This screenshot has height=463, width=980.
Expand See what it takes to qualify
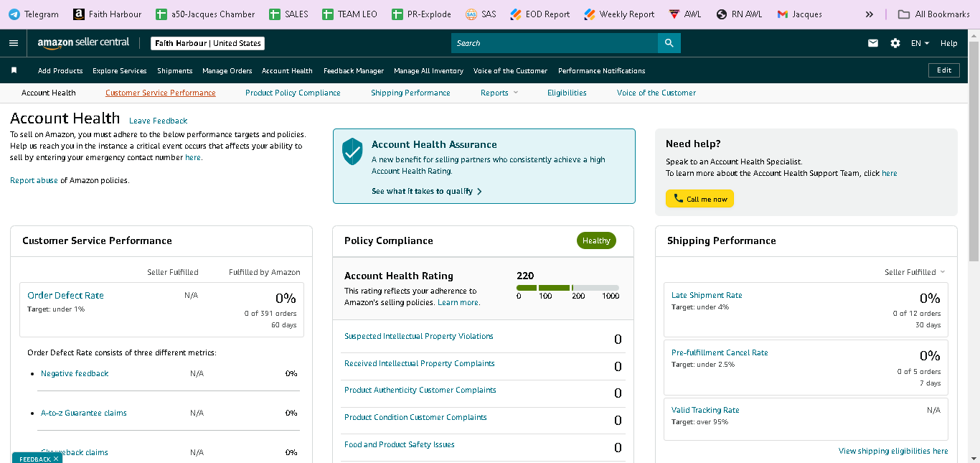click(x=427, y=191)
